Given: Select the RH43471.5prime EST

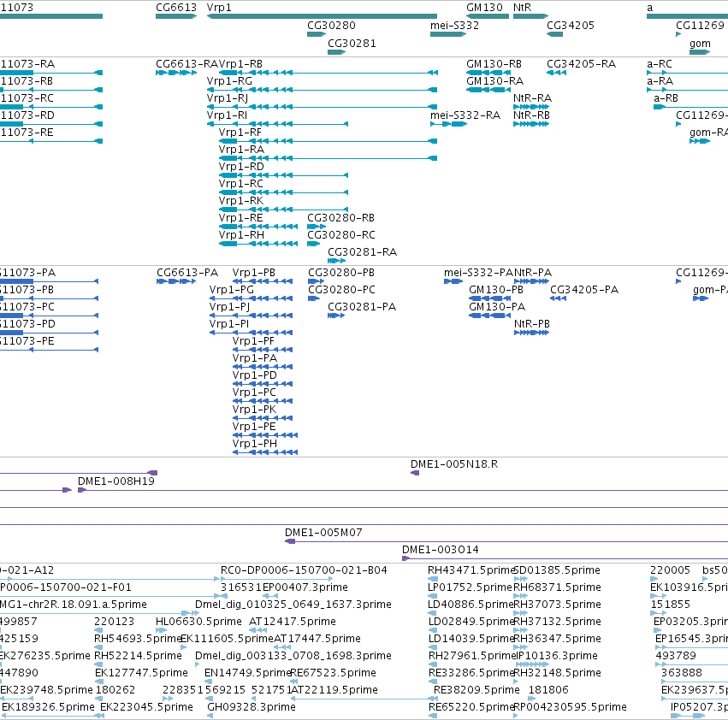Looking at the screenshot, I should (x=433, y=579).
